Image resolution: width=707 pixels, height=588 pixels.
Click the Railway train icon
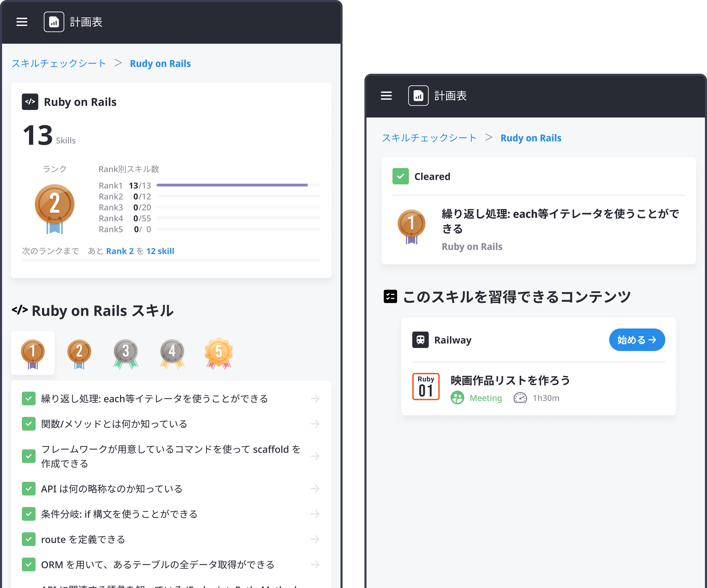click(420, 340)
